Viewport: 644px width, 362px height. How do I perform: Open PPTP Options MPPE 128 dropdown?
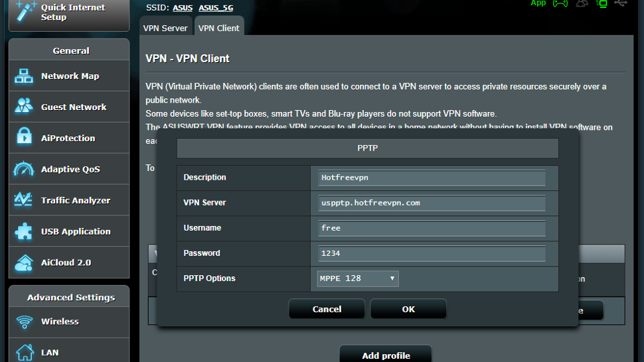(x=358, y=278)
